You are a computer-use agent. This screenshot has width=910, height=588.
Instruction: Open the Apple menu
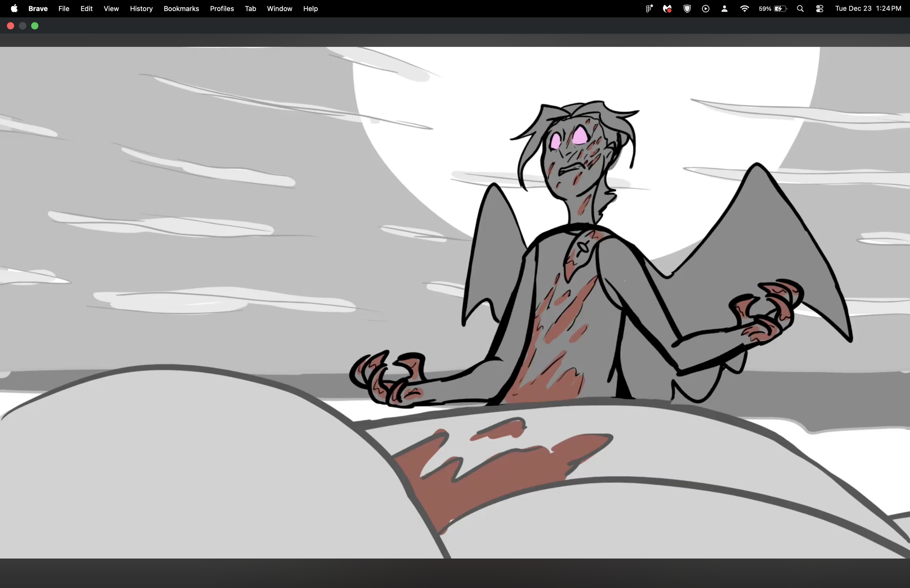[x=14, y=8]
